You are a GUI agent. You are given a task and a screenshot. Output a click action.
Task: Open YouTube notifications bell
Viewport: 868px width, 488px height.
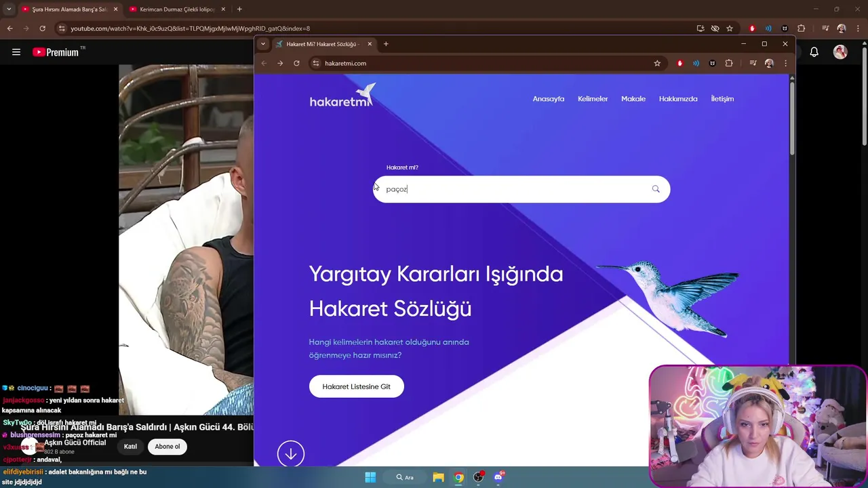[814, 52]
